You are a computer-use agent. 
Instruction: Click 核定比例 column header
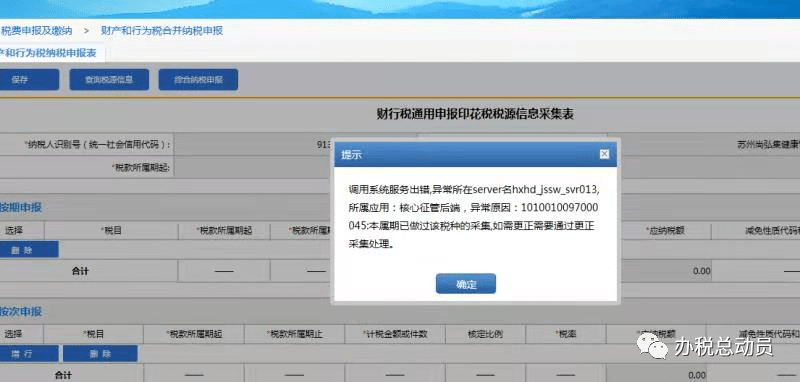click(x=485, y=334)
